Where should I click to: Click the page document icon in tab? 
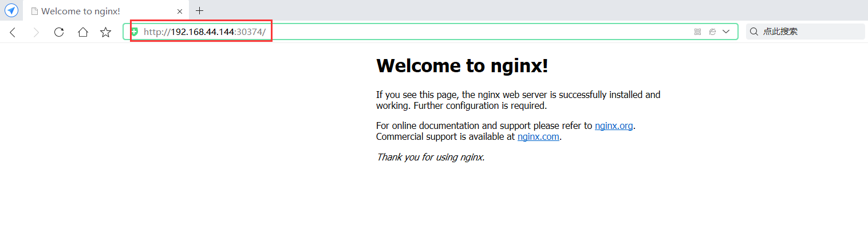coord(34,11)
